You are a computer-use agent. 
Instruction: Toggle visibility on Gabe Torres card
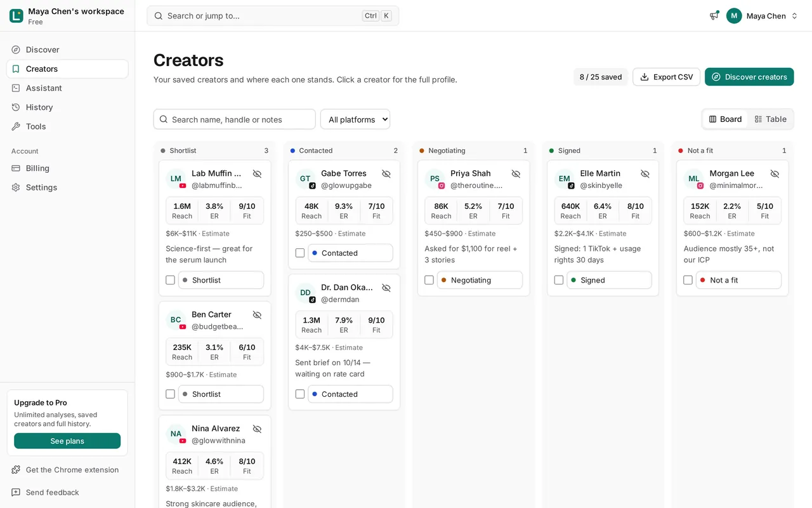386,173
